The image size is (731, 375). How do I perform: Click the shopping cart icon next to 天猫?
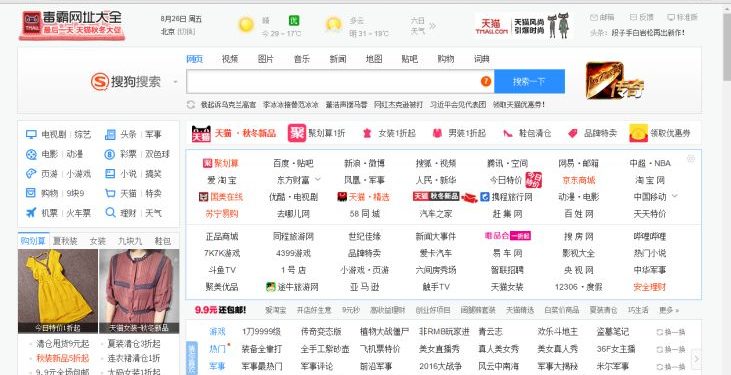(x=110, y=193)
